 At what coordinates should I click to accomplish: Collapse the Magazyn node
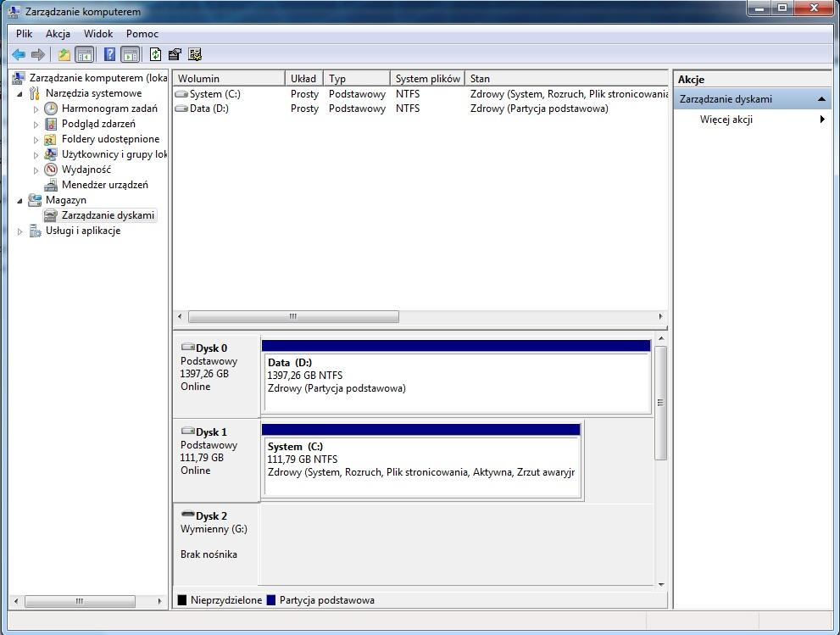coord(19,200)
